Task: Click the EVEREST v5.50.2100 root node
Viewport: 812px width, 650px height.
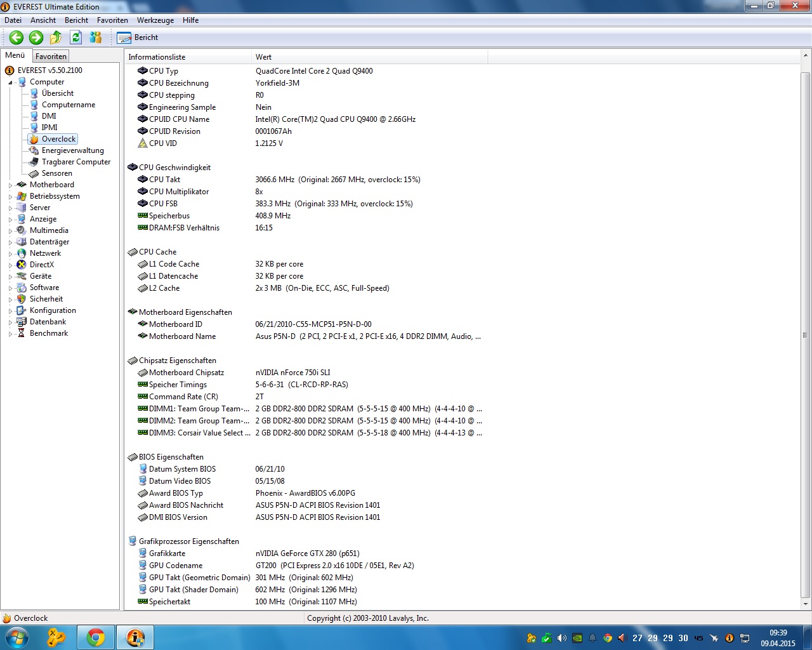Action: click(x=49, y=70)
